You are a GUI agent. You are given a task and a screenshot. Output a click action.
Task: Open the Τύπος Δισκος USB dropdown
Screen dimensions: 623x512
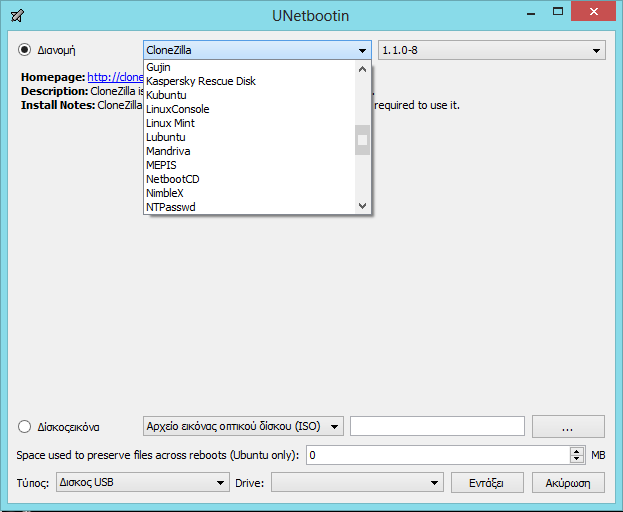pos(143,482)
